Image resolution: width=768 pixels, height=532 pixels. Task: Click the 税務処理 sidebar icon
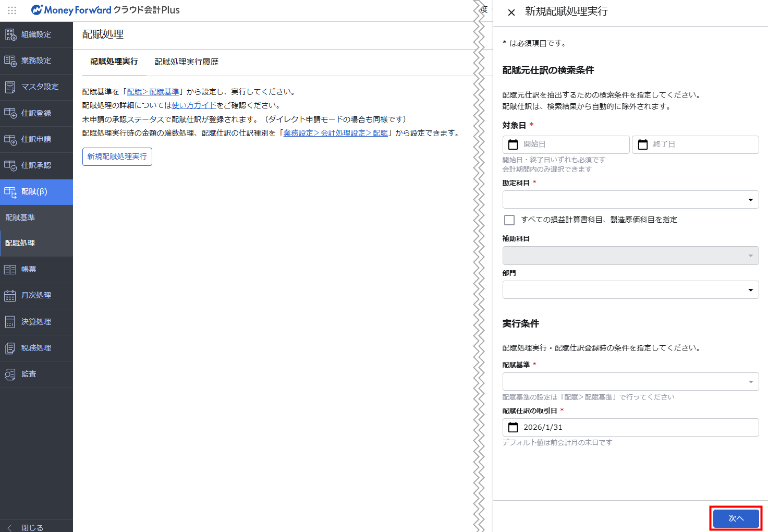(10, 348)
